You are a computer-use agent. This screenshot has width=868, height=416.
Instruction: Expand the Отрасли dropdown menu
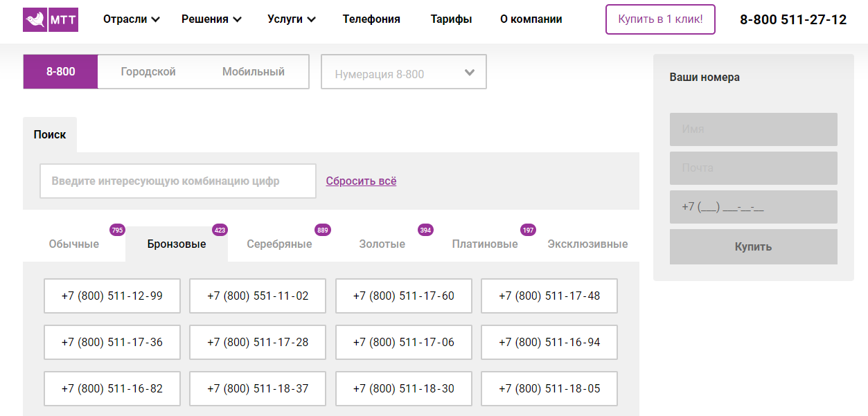131,19
